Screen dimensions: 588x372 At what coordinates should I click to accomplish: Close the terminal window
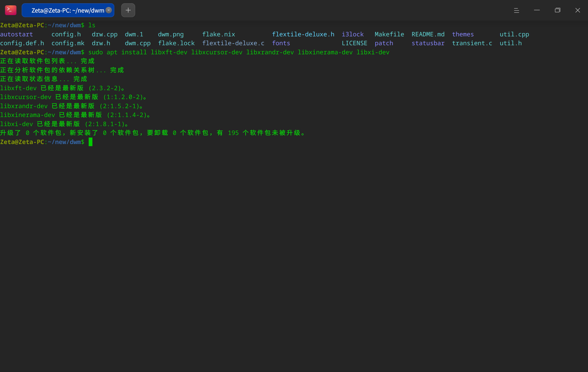(x=577, y=10)
